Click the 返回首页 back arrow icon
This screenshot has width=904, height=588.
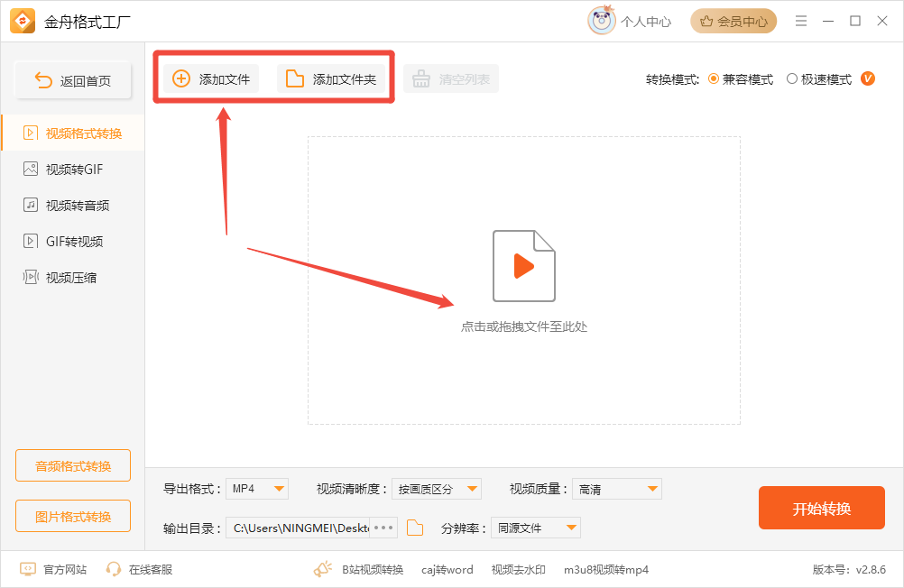43,80
